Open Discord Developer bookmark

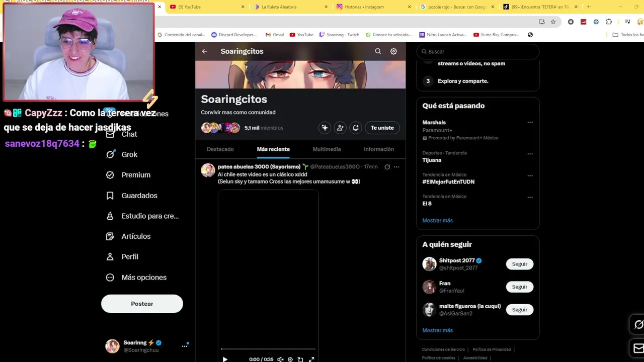(234, 35)
